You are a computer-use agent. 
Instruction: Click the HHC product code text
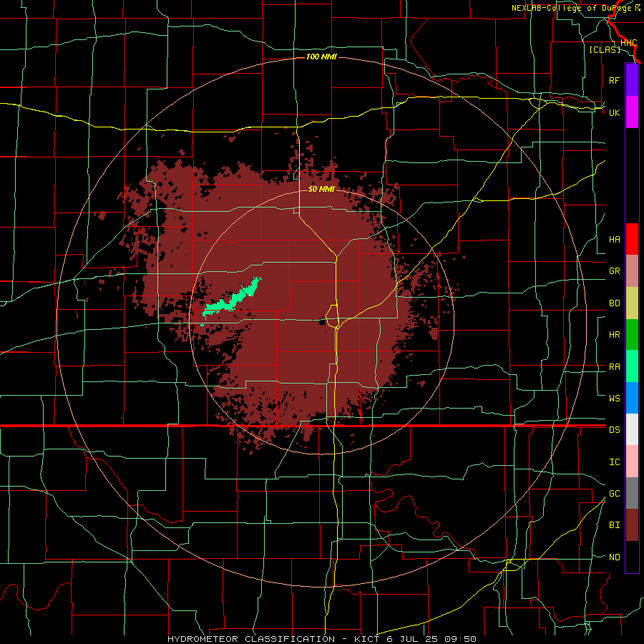[x=628, y=43]
